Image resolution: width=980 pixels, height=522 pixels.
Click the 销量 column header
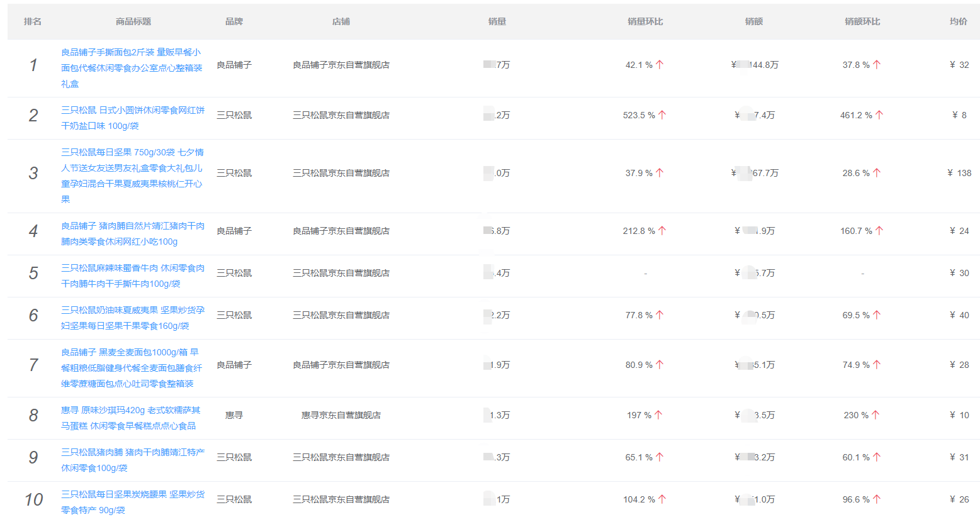(497, 21)
